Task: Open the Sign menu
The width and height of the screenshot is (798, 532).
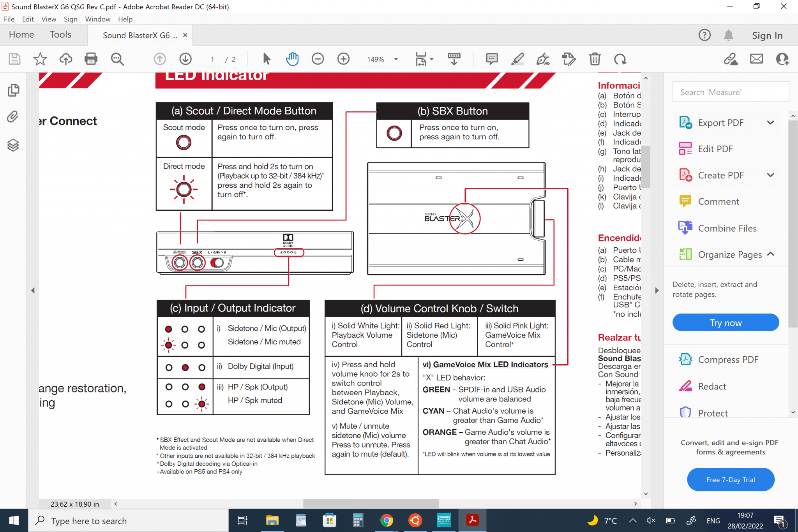Action: (x=71, y=19)
